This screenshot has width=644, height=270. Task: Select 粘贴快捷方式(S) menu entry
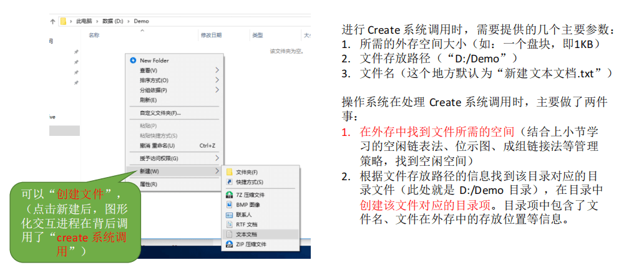coord(159,135)
